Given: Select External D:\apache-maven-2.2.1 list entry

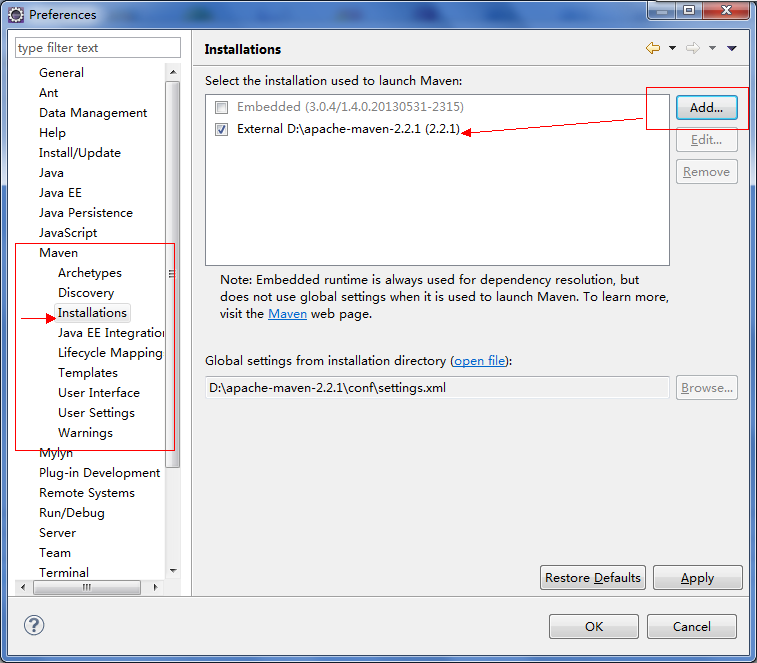Looking at the screenshot, I should coord(348,129).
